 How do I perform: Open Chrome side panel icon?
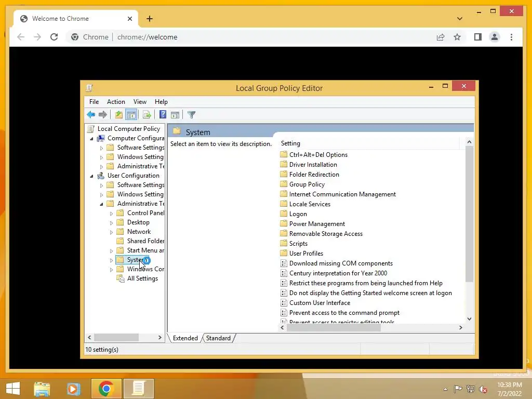[478, 37]
